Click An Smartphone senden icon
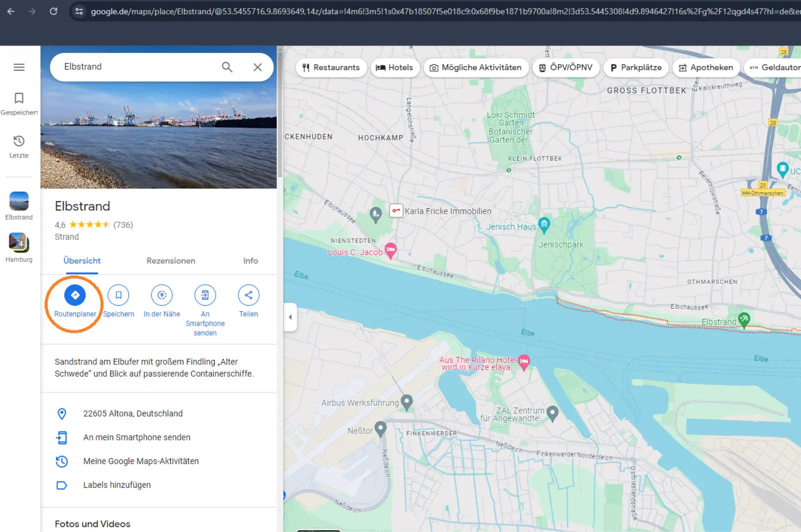Image resolution: width=801 pixels, height=532 pixels. pos(205,295)
